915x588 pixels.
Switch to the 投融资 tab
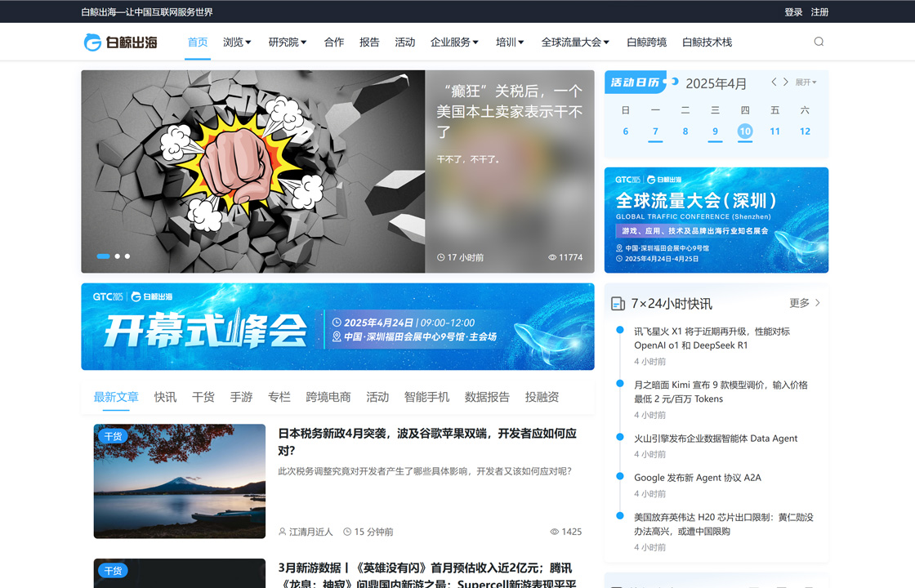pyautogui.click(x=542, y=397)
